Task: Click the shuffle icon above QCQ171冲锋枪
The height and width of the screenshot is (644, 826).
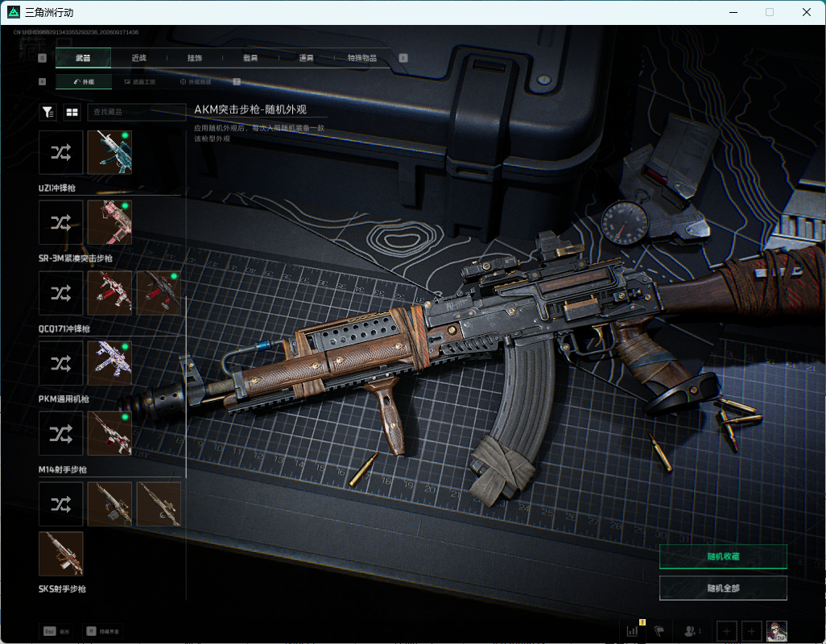Action: [60, 293]
